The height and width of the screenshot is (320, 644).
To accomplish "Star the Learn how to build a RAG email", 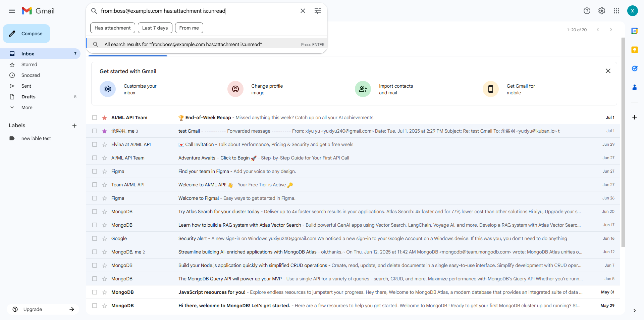I will pos(105,225).
